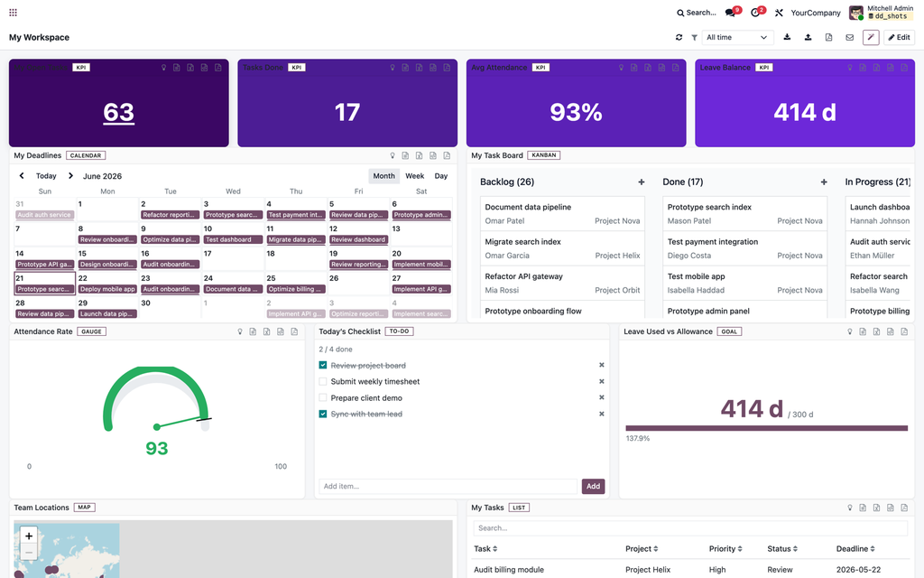This screenshot has height=578, width=924.
Task: Check the Prepare client demo checkbox
Action: (323, 398)
